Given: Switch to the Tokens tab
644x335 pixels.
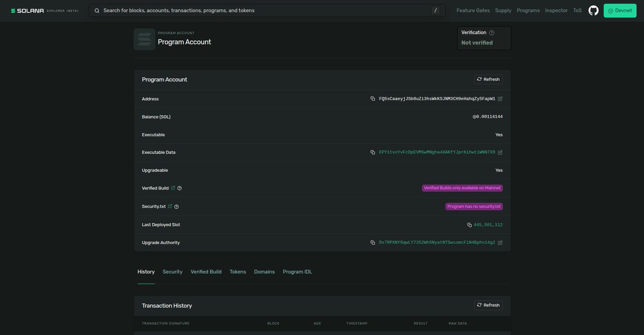Looking at the screenshot, I should pyautogui.click(x=238, y=272).
